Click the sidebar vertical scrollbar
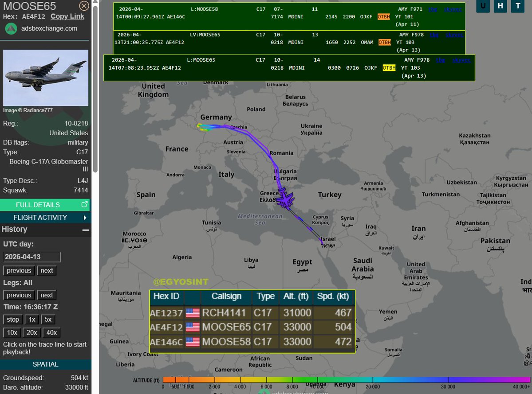 [x=95, y=88]
